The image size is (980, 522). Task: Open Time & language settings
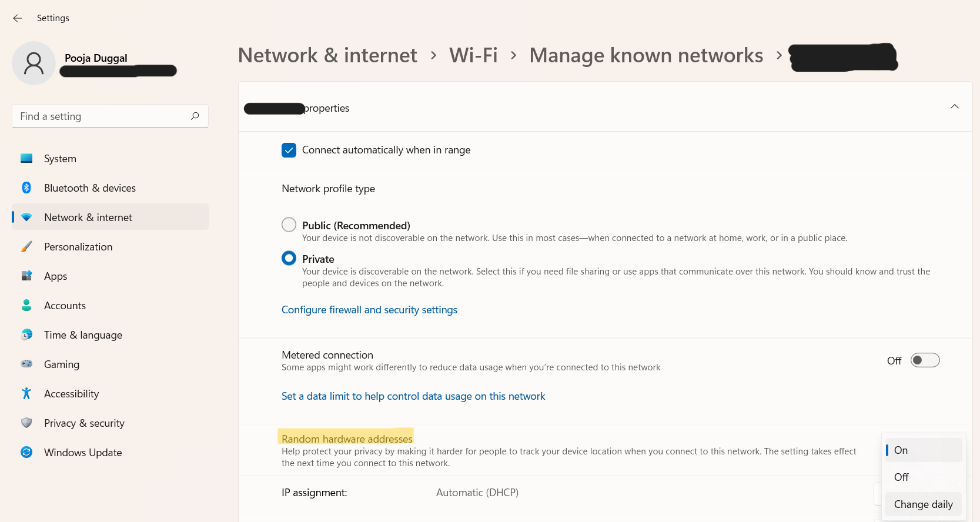[x=83, y=335]
